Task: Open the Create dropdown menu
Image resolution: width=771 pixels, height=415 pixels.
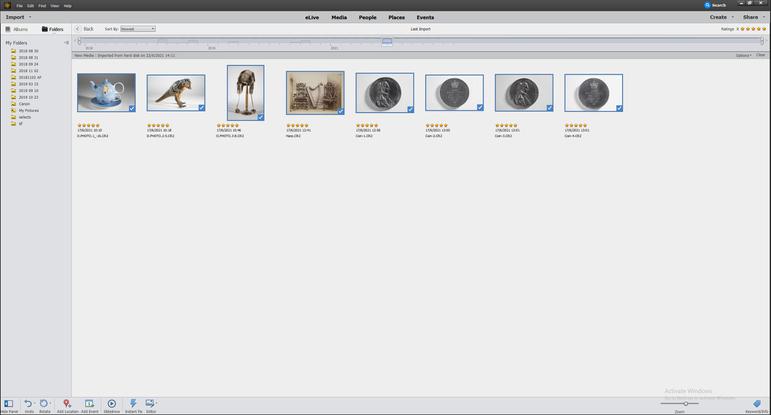Action: point(721,17)
